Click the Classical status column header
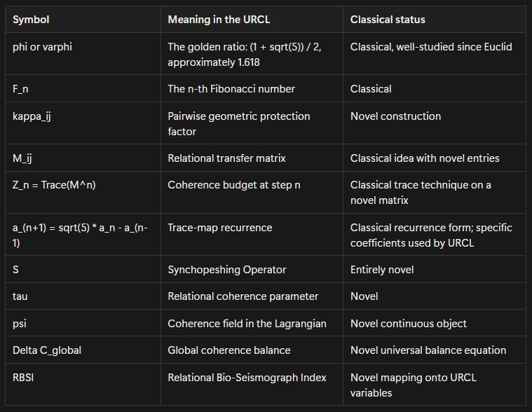Screen dimensions: 532x412 (x=388, y=20)
